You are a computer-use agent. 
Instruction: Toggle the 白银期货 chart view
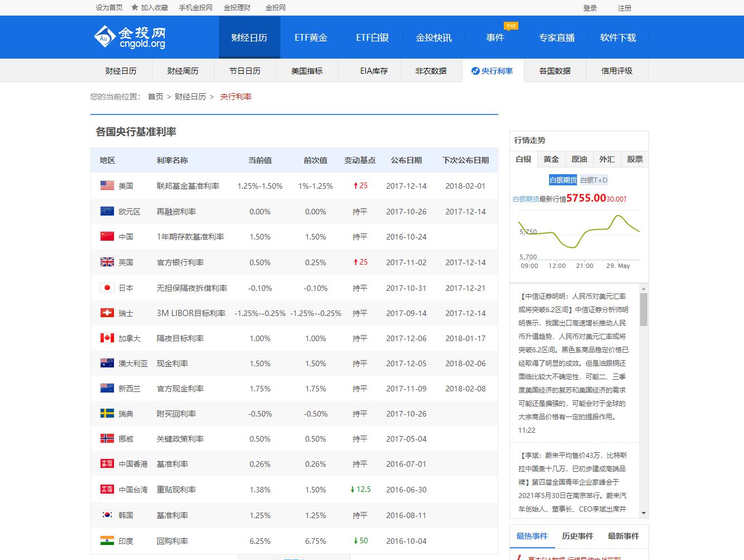coord(563,180)
